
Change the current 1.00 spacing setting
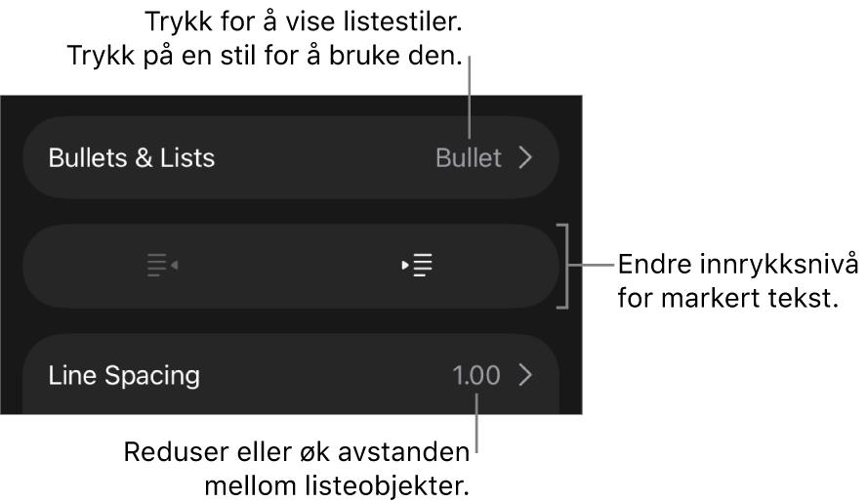(476, 375)
